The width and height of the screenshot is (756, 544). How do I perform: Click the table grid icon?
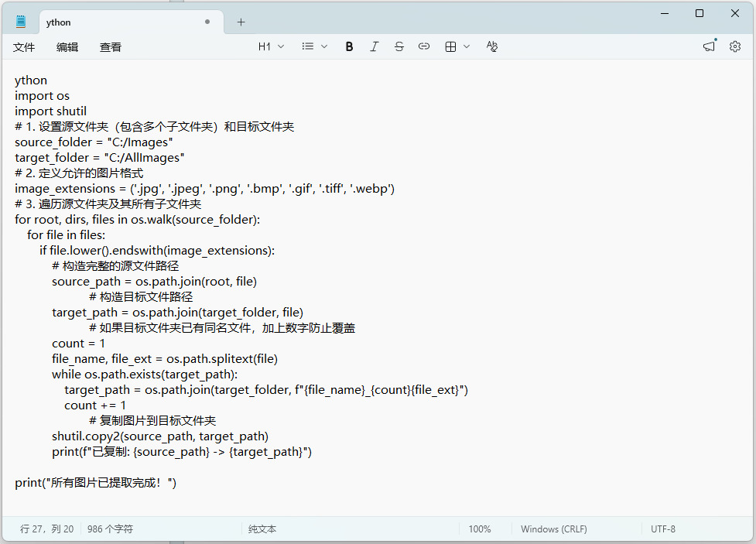pyautogui.click(x=450, y=46)
